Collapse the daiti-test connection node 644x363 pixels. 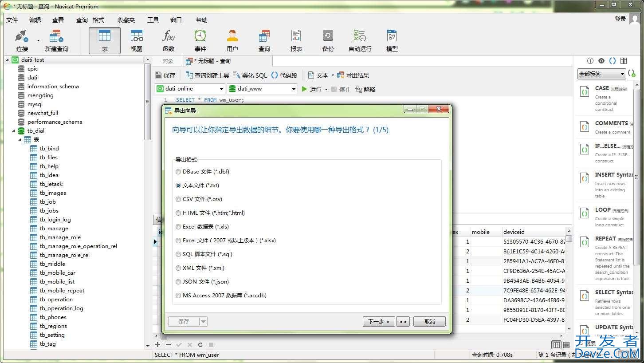[7, 59]
